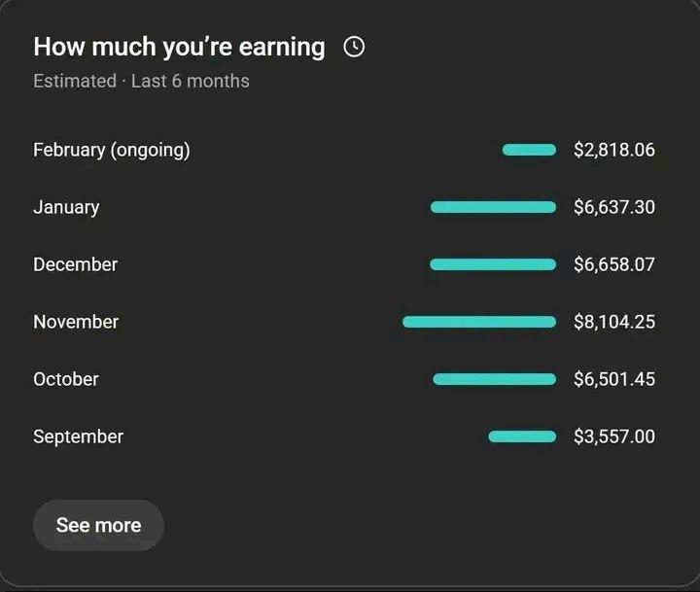The image size is (700, 592).
Task: Select the December month label
Action: pos(75,264)
